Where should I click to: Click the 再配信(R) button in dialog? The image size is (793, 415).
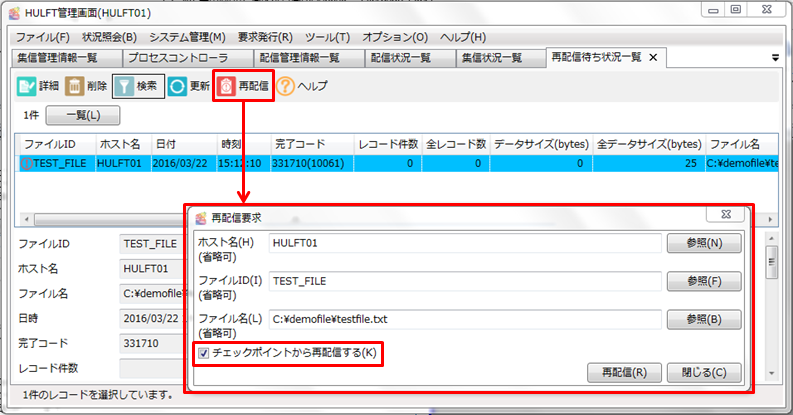pos(624,373)
